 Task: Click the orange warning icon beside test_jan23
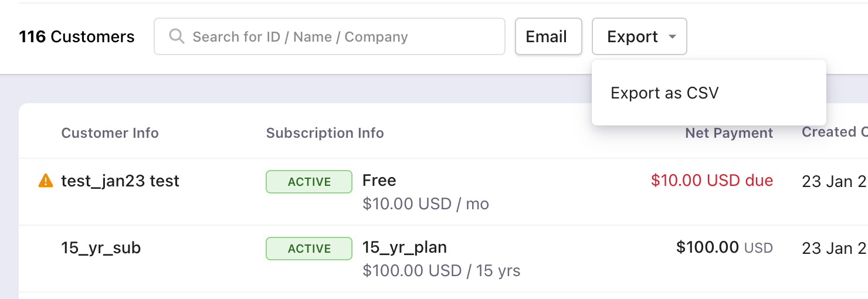(45, 181)
